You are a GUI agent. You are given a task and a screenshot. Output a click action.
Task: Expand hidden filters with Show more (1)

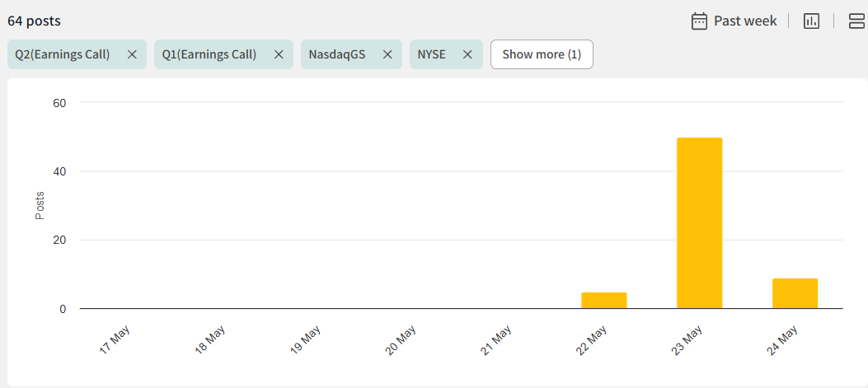542,54
